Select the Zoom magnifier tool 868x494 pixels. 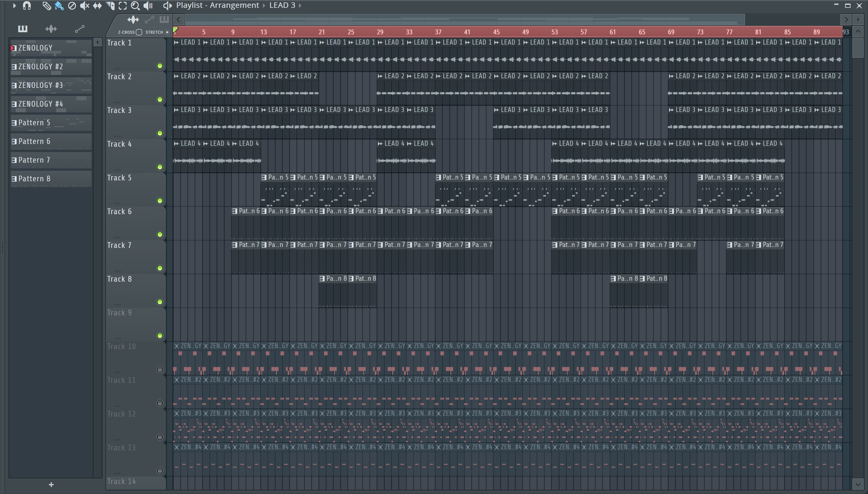(x=135, y=6)
